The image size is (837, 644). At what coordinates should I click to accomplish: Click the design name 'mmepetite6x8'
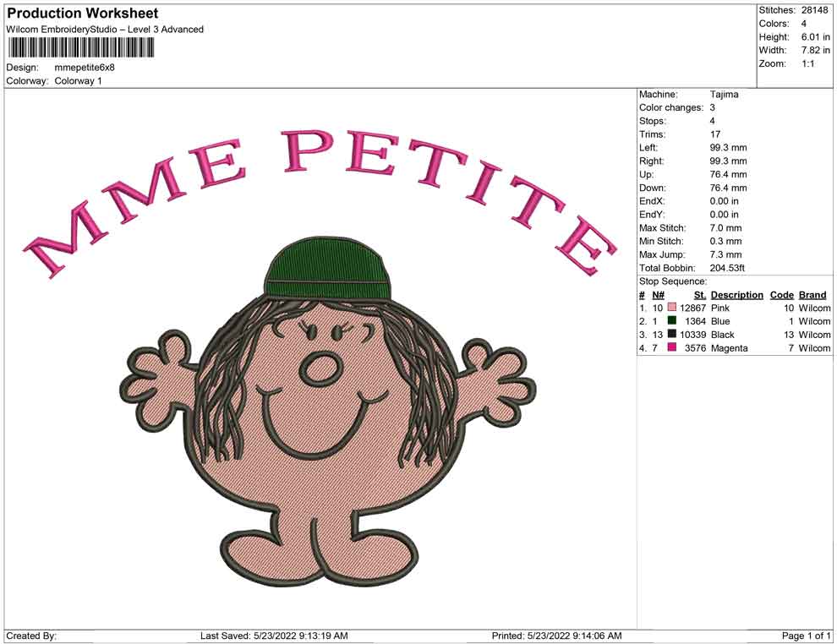(x=85, y=68)
